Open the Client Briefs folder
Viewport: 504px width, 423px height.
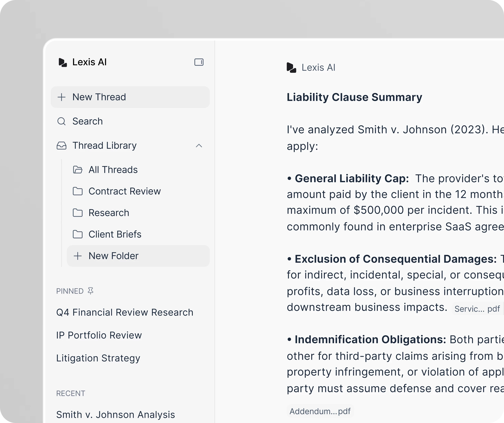point(138,234)
